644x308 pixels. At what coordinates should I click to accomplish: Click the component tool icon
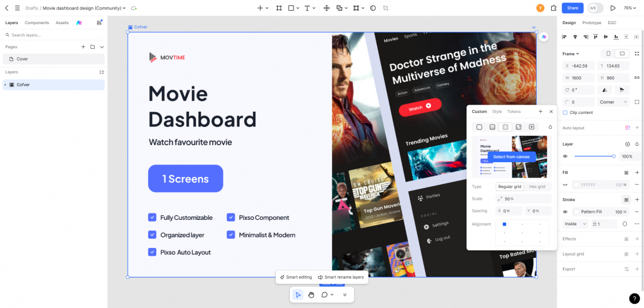click(x=327, y=8)
